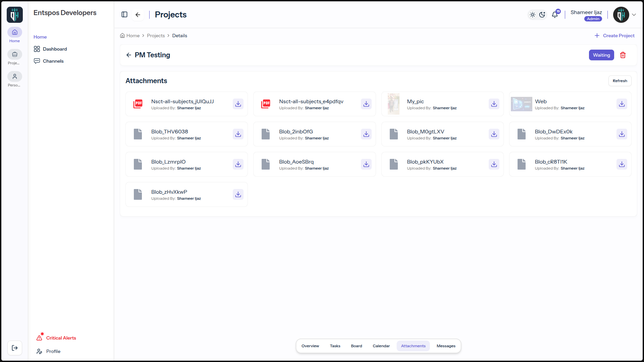Open the Waiting status dropdown
The height and width of the screenshot is (362, 644).
coord(601,55)
